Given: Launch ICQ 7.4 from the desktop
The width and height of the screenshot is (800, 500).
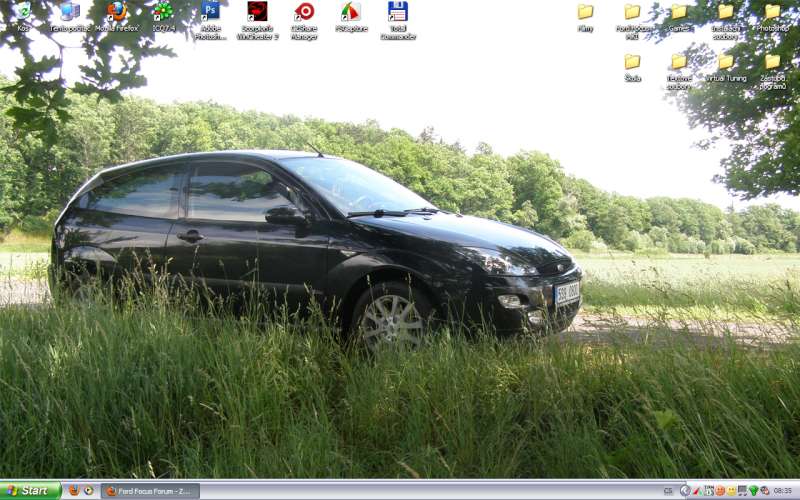Looking at the screenshot, I should click(163, 12).
